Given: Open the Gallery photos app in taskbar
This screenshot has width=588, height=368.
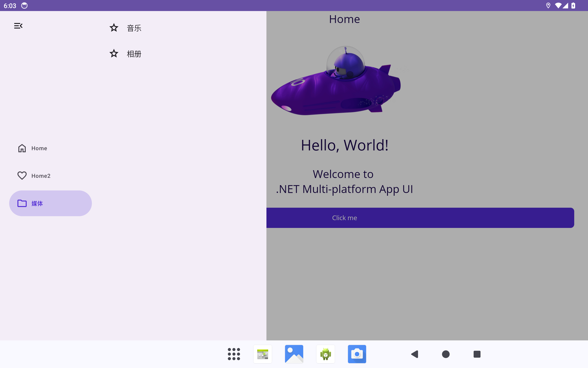Looking at the screenshot, I should [294, 354].
